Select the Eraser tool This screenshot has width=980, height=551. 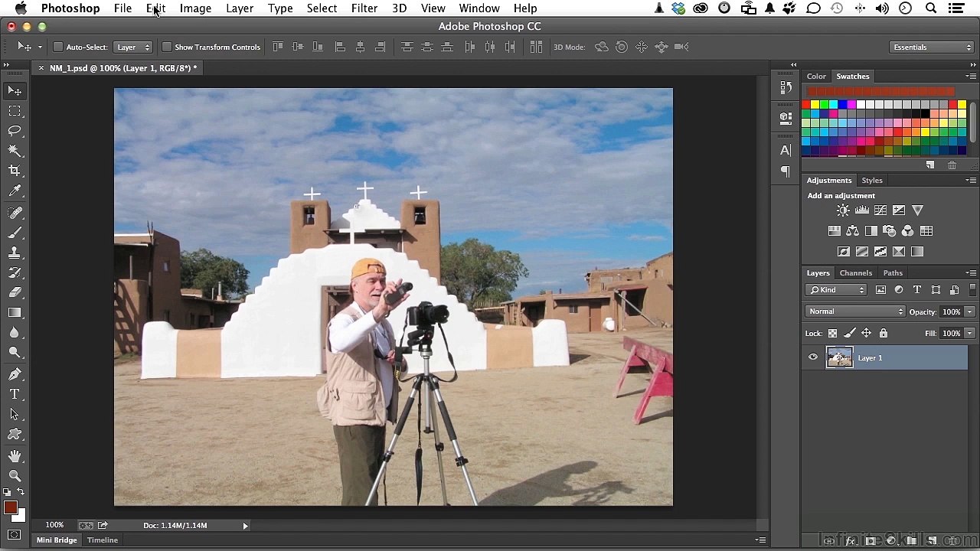[x=15, y=292]
